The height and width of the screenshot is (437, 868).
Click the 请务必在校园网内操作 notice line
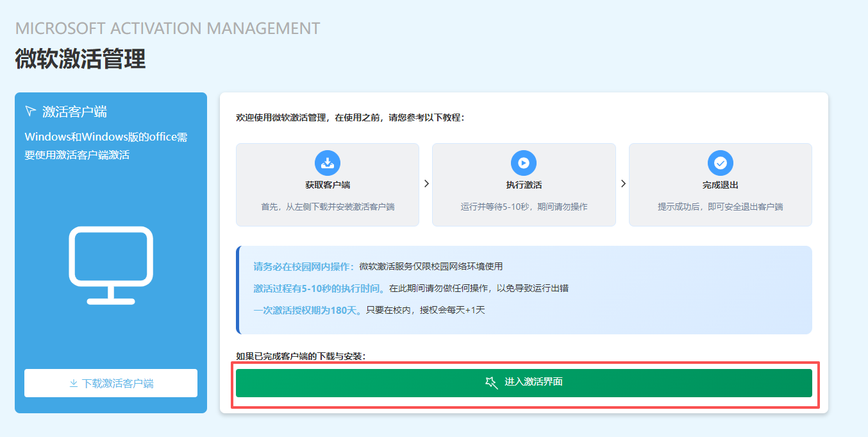click(x=378, y=266)
